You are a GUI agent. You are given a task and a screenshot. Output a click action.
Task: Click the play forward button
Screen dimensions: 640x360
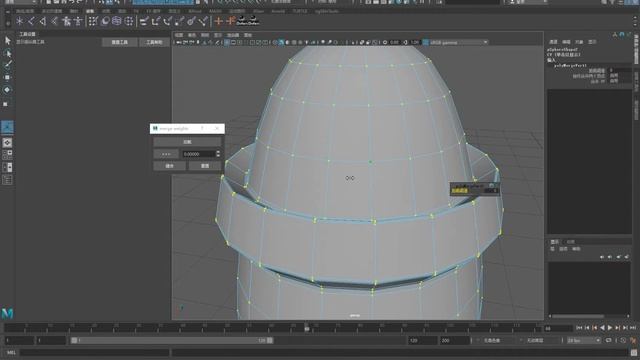click(x=610, y=328)
